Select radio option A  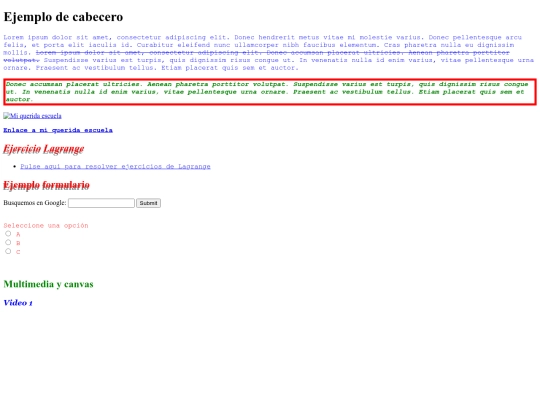[x=8, y=233]
